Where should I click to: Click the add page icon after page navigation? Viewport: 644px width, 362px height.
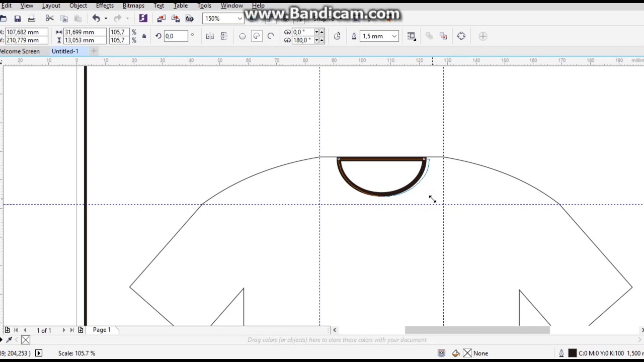tap(80, 330)
